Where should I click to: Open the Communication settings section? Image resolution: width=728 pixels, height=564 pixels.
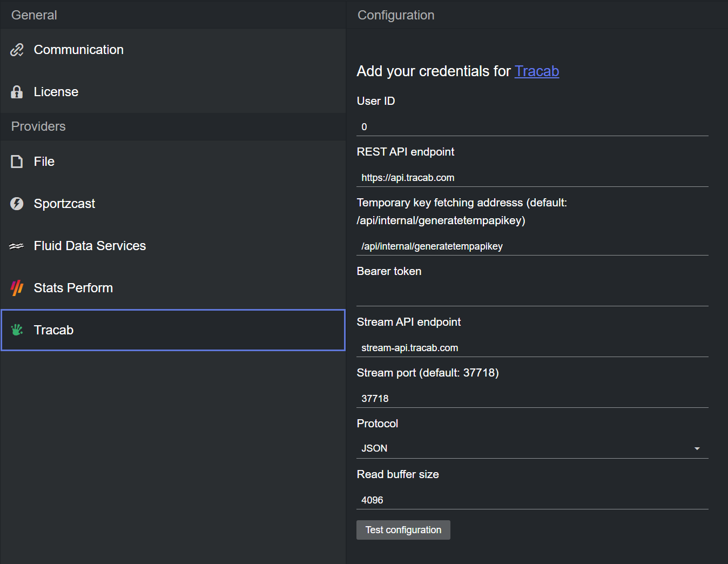pyautogui.click(x=79, y=50)
